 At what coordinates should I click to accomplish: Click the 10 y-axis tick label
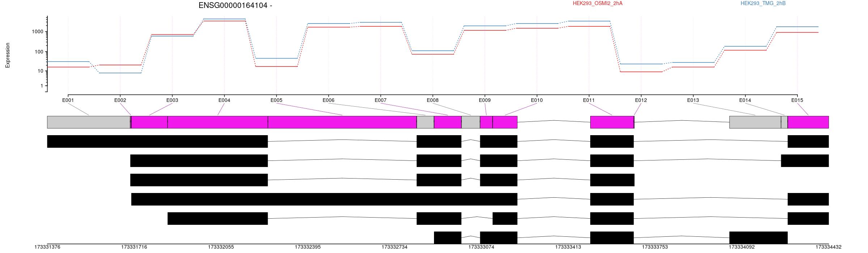point(41,71)
